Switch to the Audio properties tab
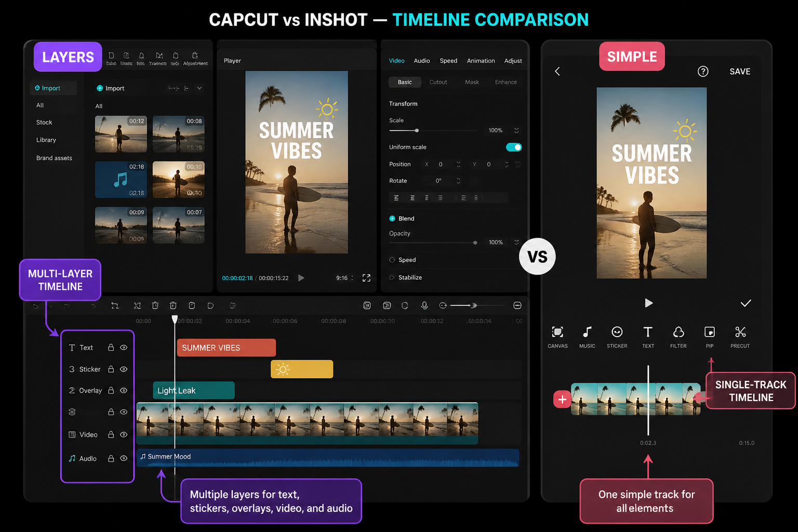 [422, 61]
